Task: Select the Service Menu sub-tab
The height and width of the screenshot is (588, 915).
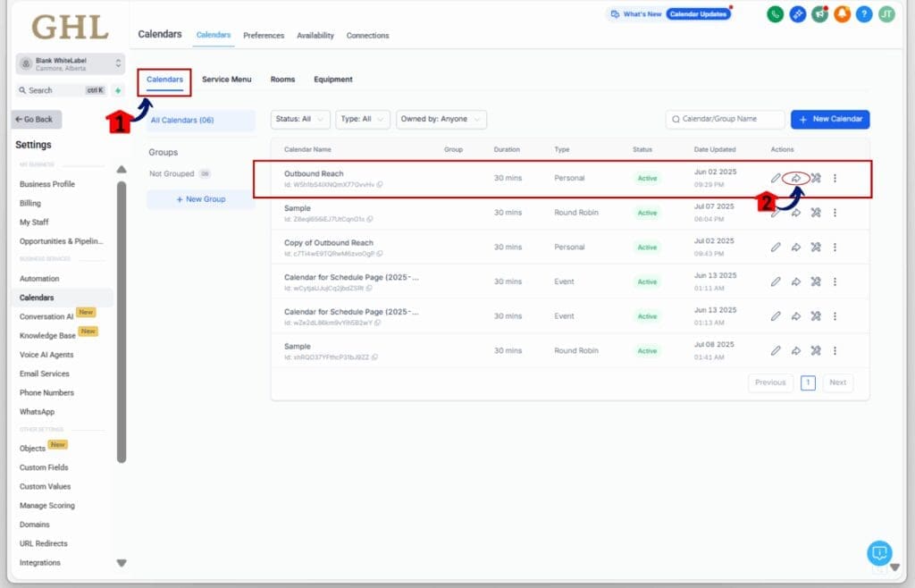Action: 226,80
